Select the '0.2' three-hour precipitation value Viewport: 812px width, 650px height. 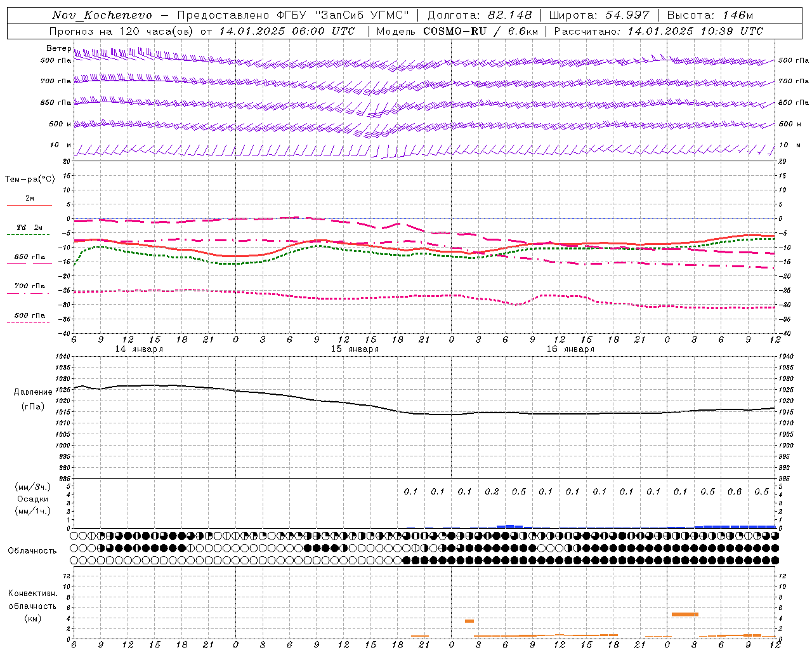tap(492, 491)
